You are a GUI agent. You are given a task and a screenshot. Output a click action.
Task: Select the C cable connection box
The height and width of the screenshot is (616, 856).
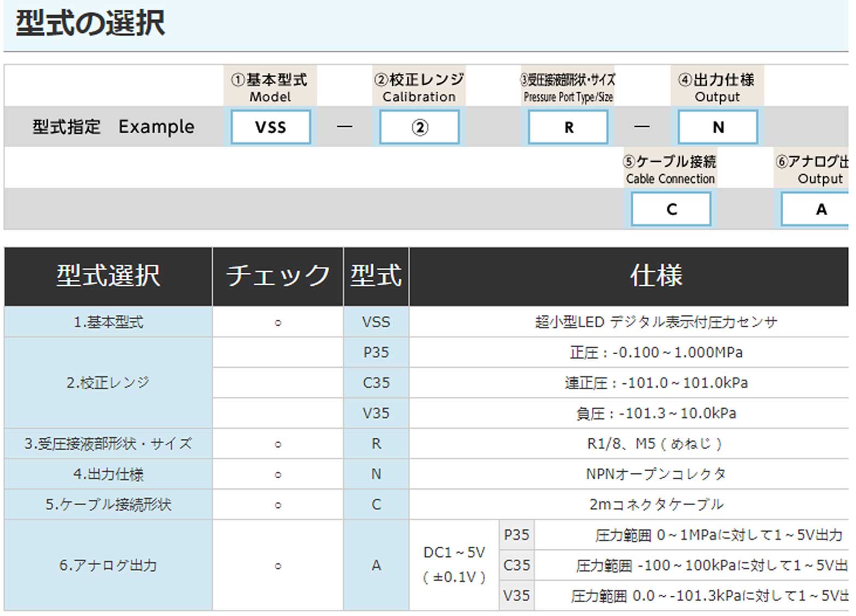671,209
